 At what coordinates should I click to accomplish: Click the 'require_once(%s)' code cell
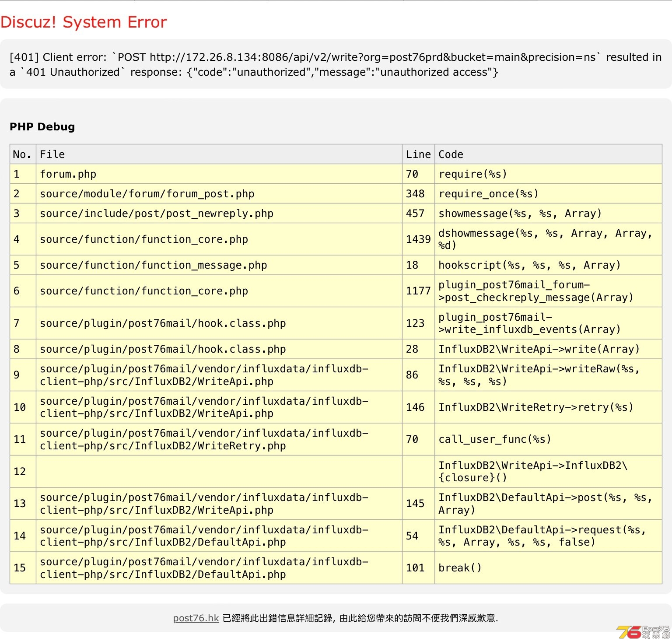(x=548, y=193)
